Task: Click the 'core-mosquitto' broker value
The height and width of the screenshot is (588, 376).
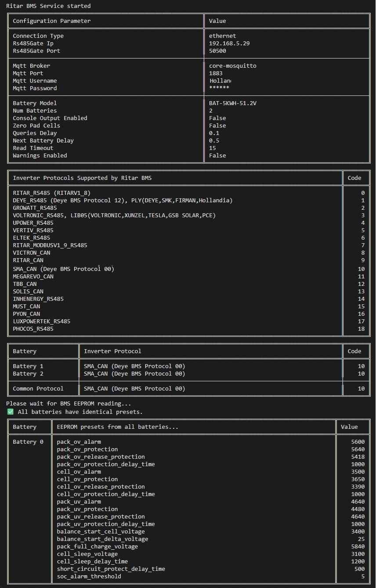Action: 233,66
